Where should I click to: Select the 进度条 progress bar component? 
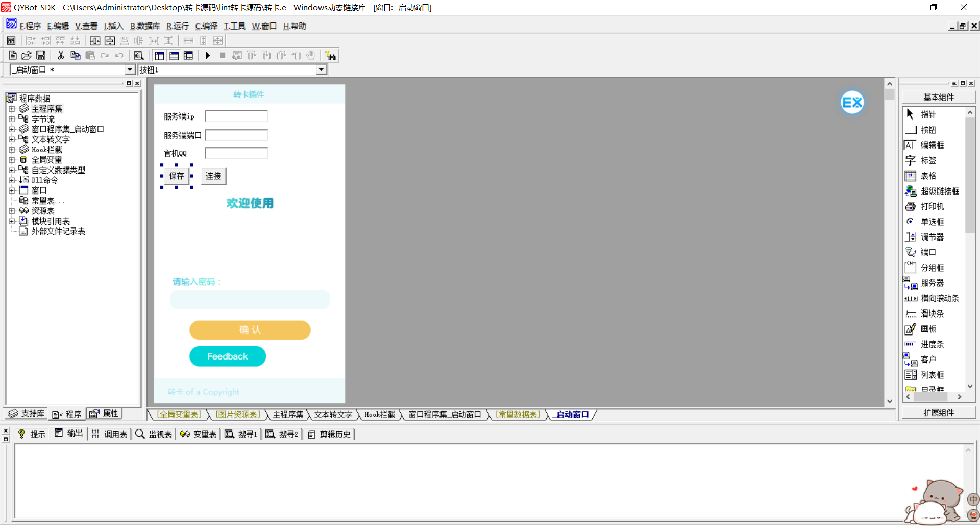pyautogui.click(x=932, y=345)
